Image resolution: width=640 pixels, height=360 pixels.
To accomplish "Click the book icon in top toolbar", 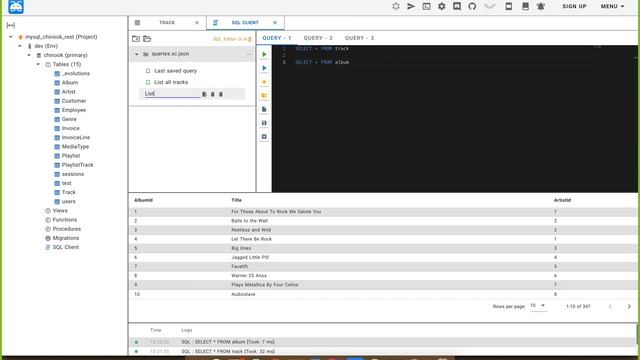I will [x=525, y=6].
